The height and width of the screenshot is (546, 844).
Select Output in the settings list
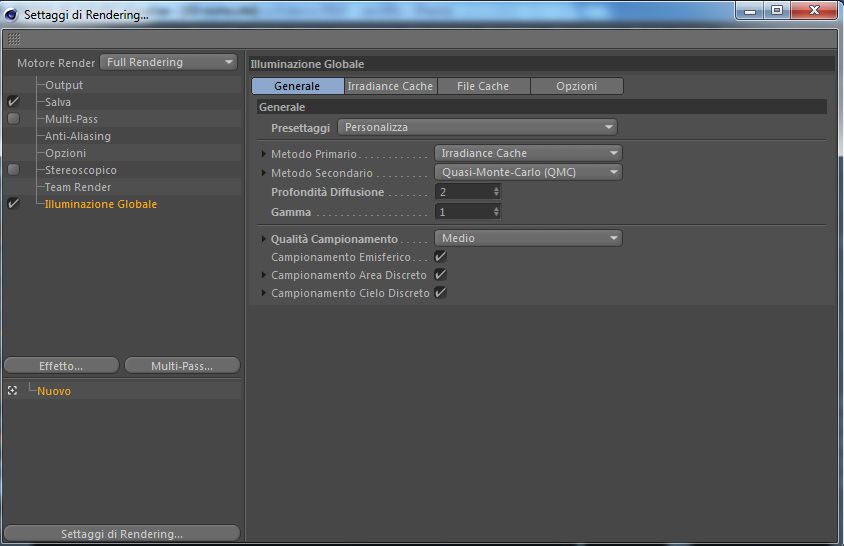click(x=64, y=85)
